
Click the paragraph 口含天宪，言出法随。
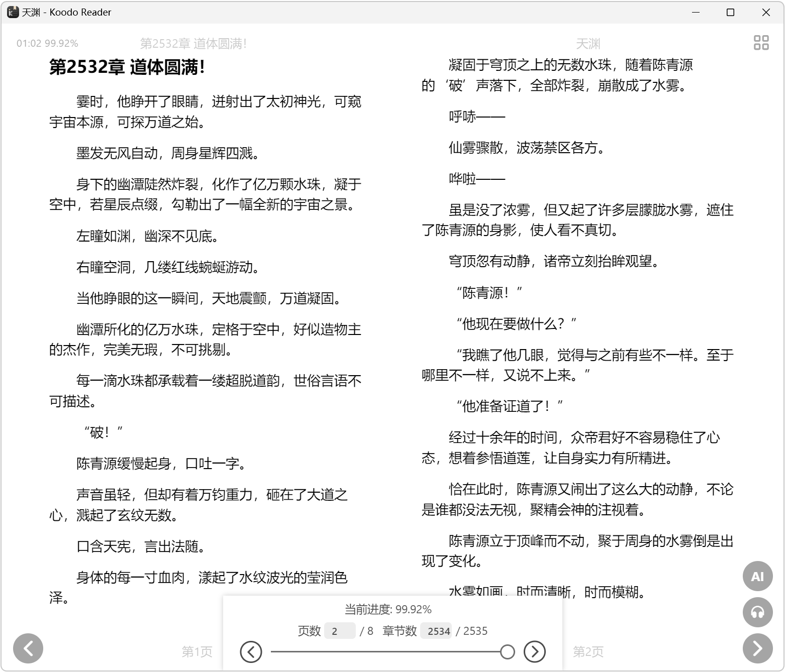tap(141, 546)
